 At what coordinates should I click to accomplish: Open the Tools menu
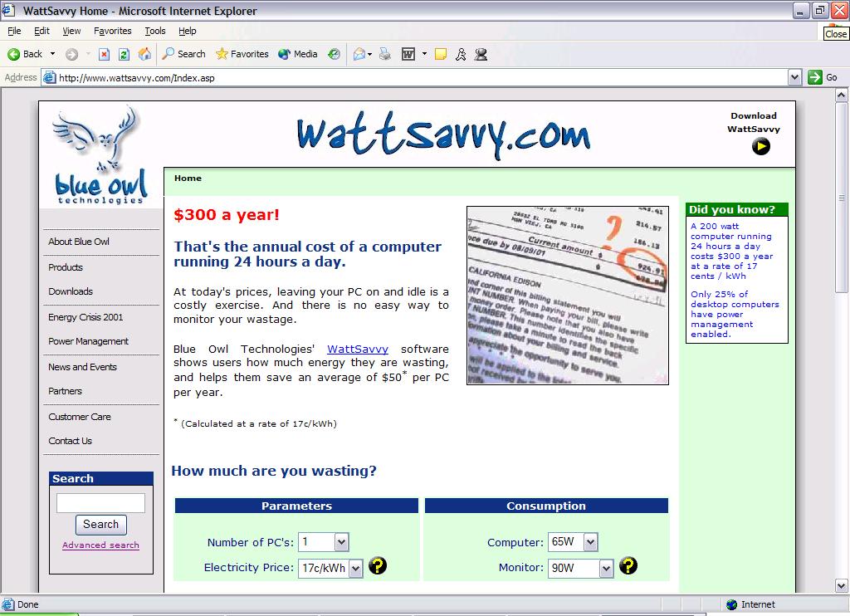point(155,31)
